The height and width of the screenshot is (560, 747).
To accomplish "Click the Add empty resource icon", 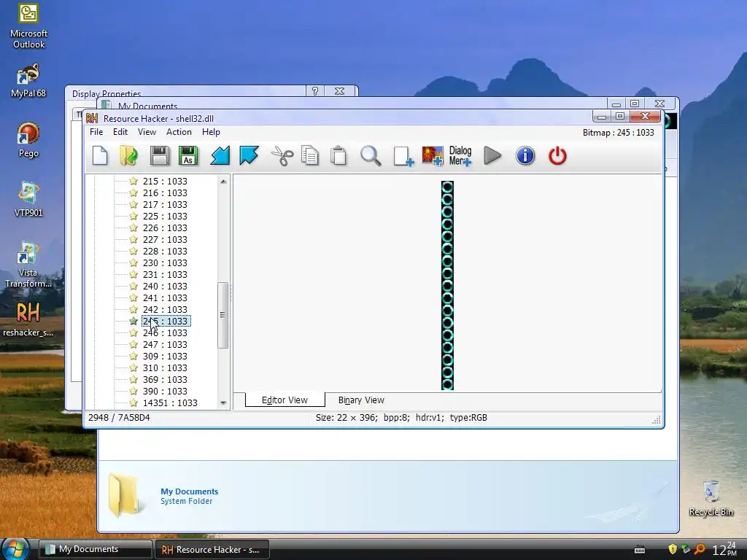I will (403, 156).
